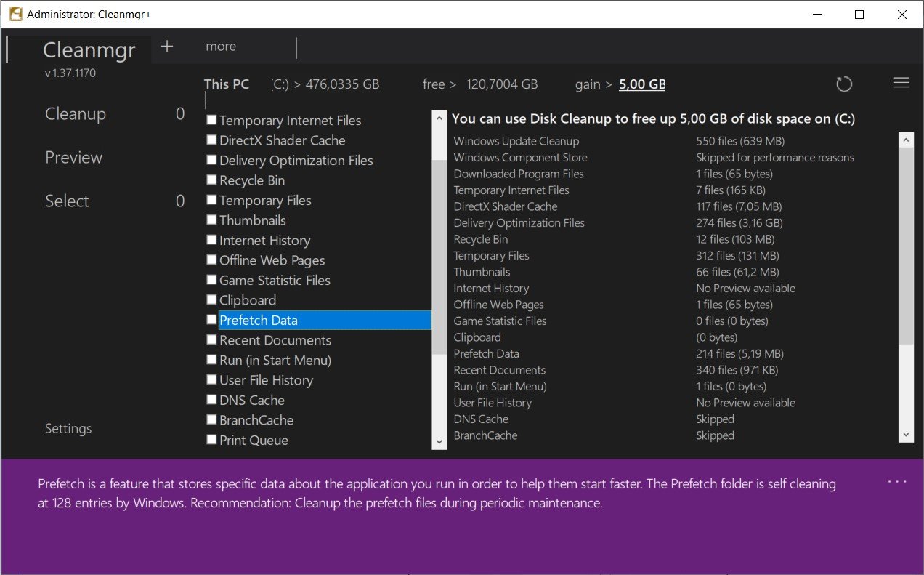This screenshot has width=924, height=575.
Task: Open Settings in the sidebar
Action: [x=68, y=428]
